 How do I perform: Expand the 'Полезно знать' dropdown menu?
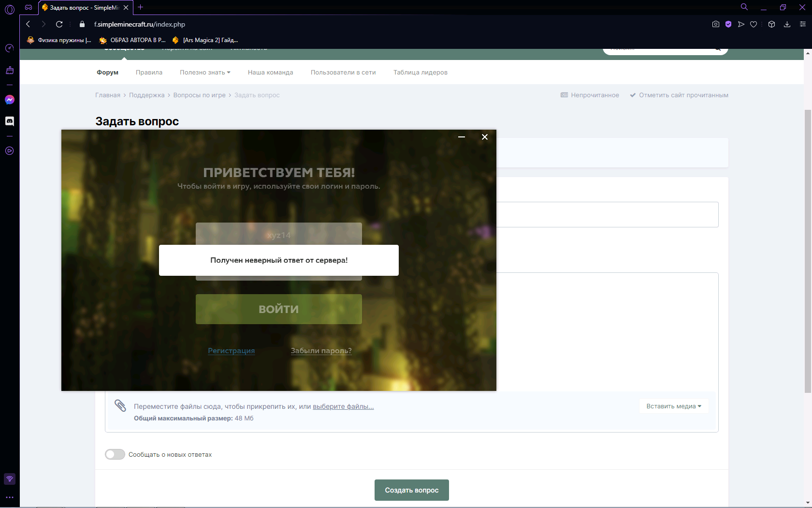205,73
